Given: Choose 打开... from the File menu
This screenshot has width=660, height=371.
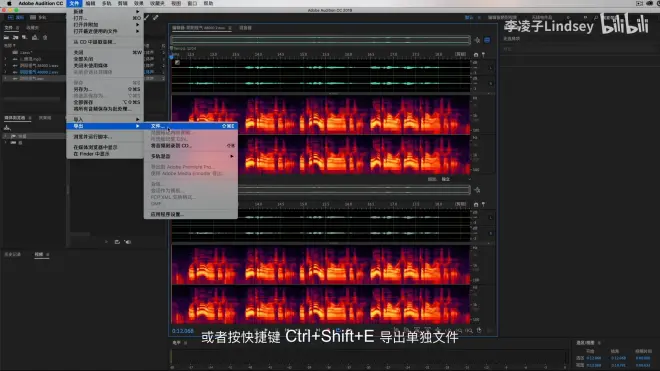Looking at the screenshot, I should tap(105, 18).
